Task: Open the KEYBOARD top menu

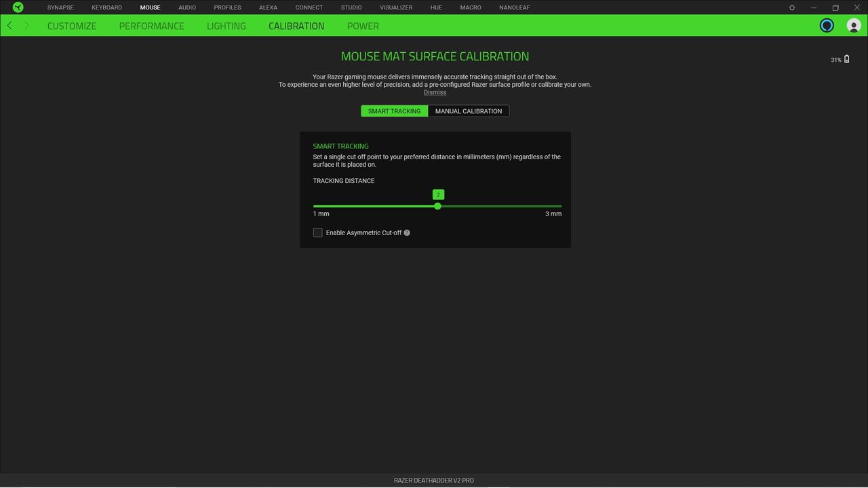Action: tap(107, 7)
